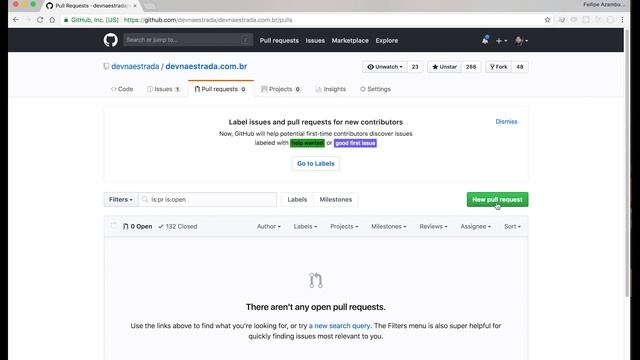640x360 pixels.
Task: Open Explore in top navigation
Action: 387,40
